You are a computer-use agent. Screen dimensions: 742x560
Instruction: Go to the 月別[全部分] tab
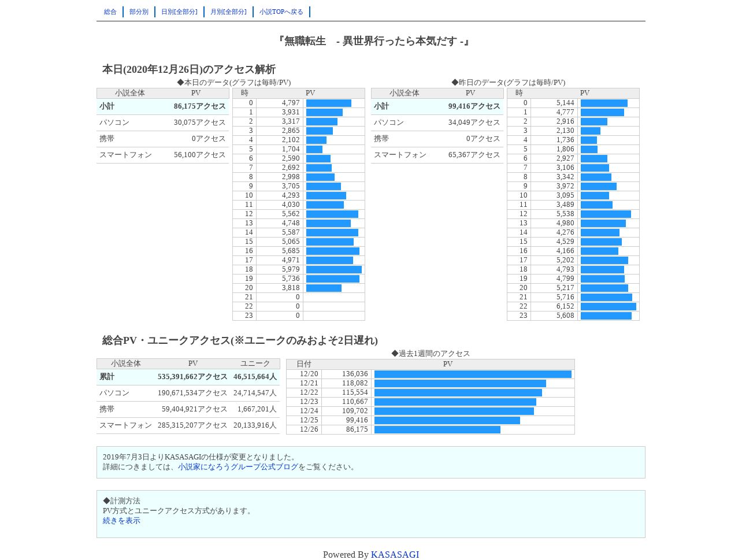[228, 12]
